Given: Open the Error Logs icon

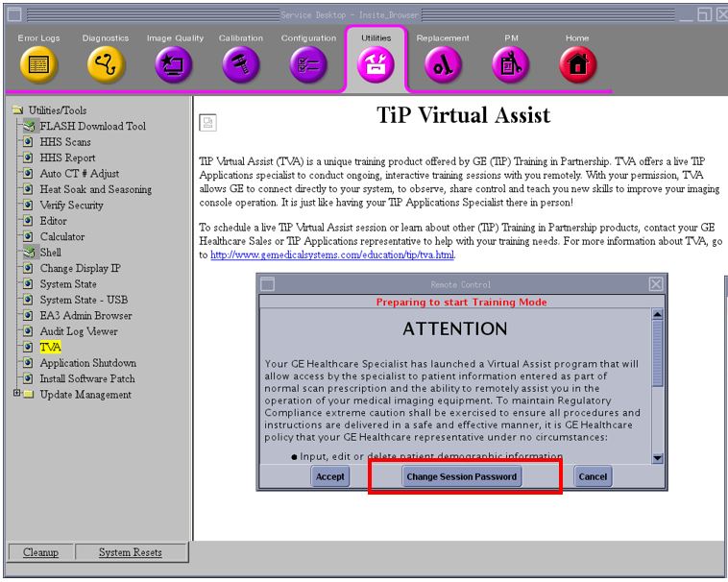Looking at the screenshot, I should [x=38, y=64].
